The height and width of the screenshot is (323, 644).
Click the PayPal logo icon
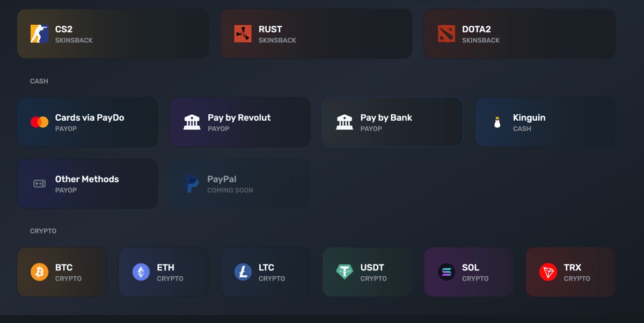(x=192, y=183)
